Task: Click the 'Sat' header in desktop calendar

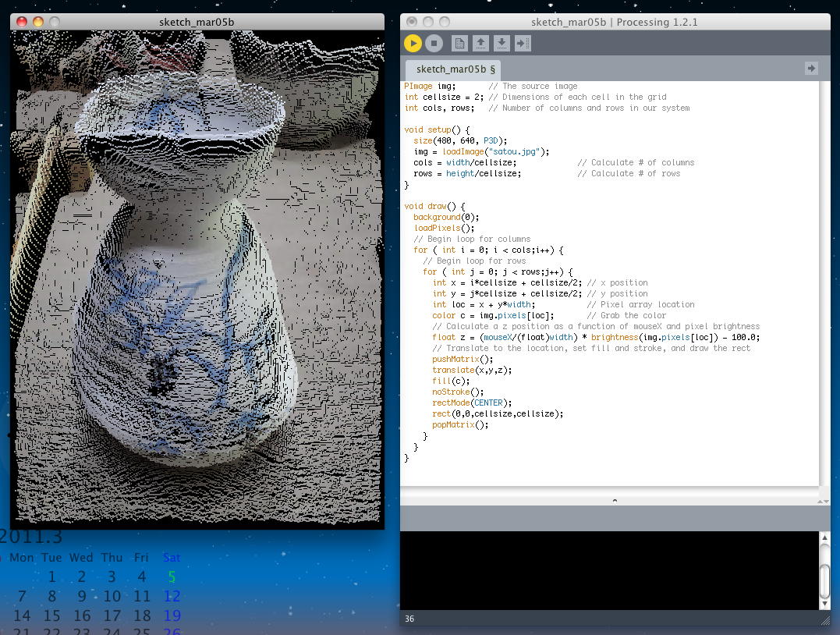Action: click(172, 557)
